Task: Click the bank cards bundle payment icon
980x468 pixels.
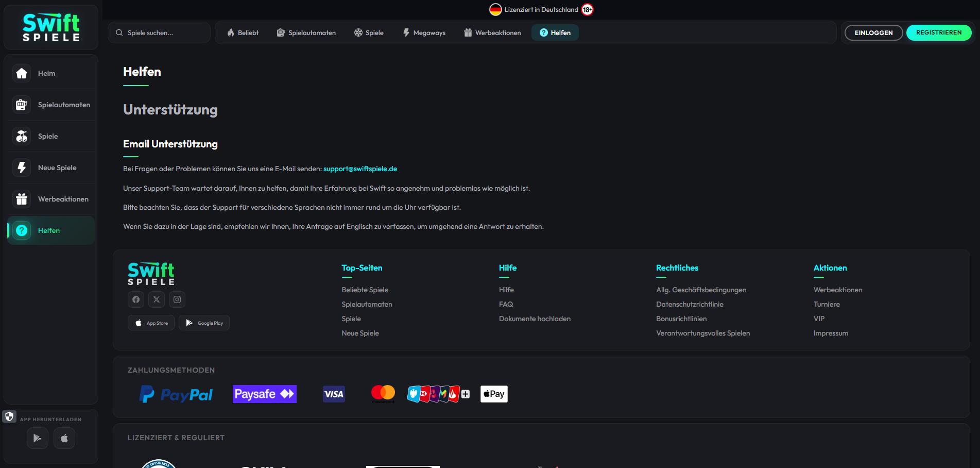Action: tap(438, 394)
